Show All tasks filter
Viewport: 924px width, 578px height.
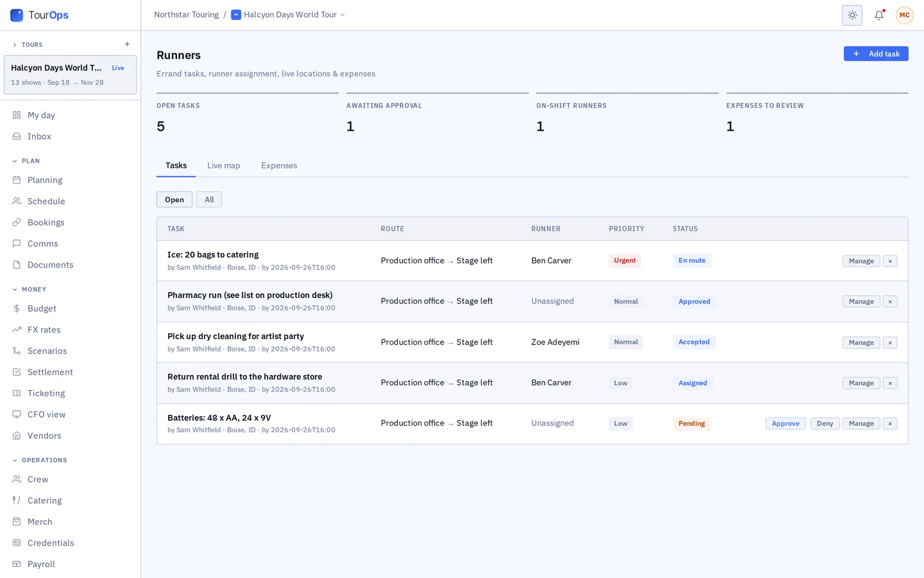(x=209, y=200)
